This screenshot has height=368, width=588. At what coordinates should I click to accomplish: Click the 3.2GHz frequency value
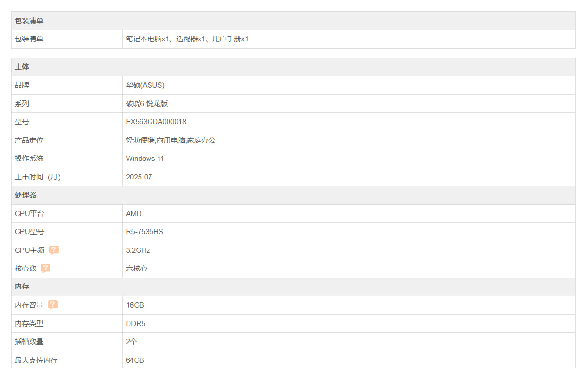[x=138, y=250]
